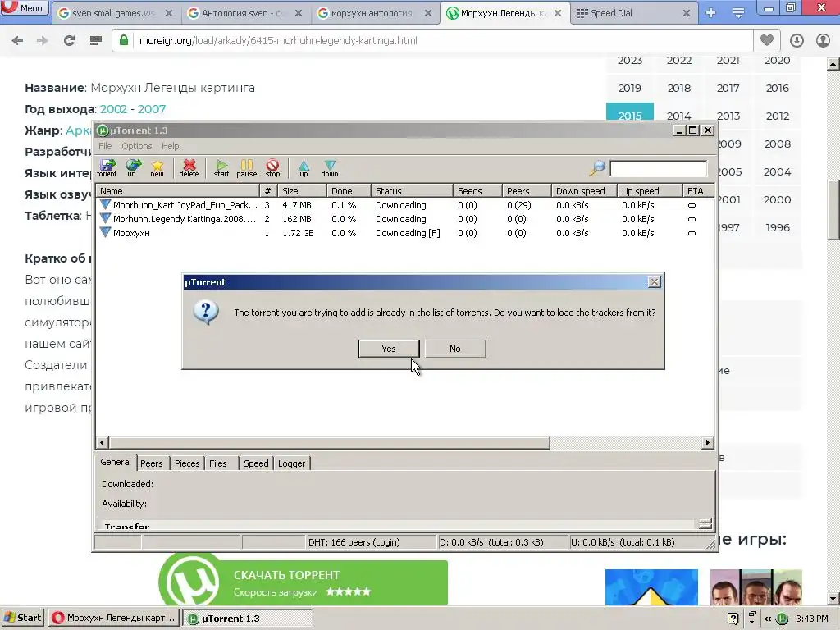Click the pause toolbar icon
Viewport: 840px width, 630px height.
tap(246, 167)
